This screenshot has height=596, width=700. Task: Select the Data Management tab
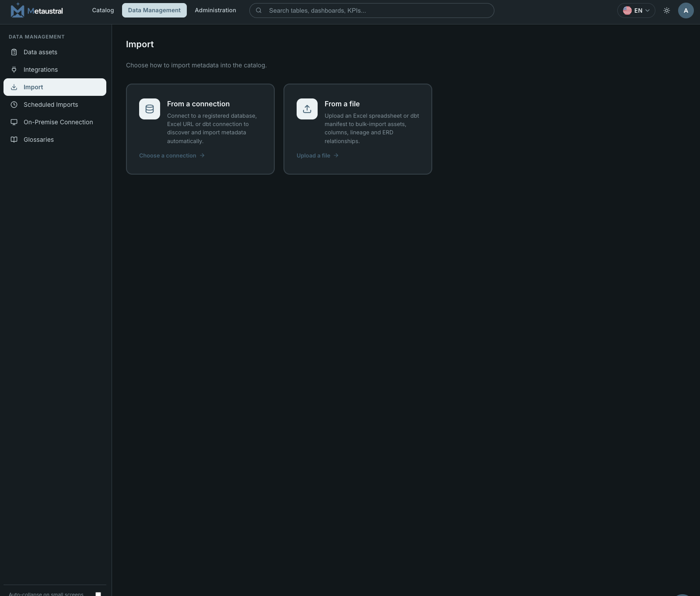point(154,10)
